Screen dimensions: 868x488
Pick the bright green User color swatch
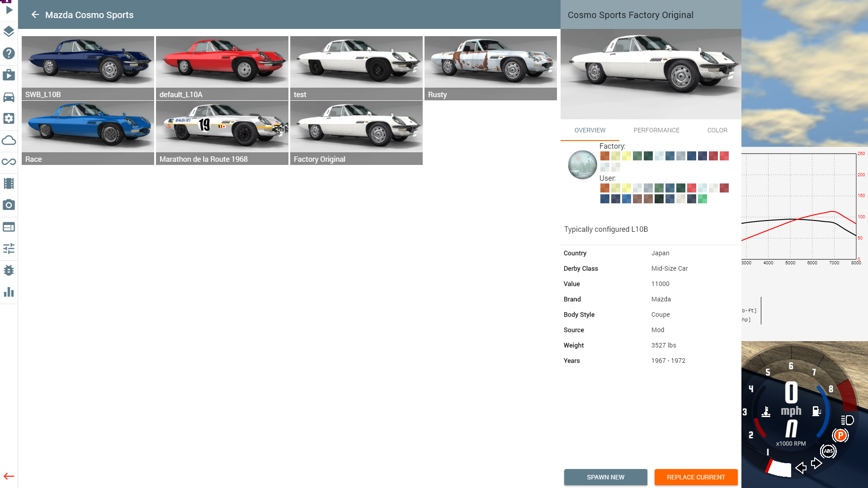pos(703,199)
